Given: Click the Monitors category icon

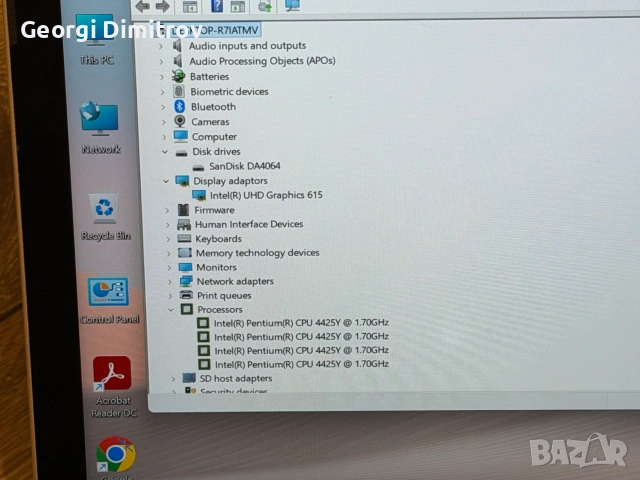Looking at the screenshot, I should 185,267.
